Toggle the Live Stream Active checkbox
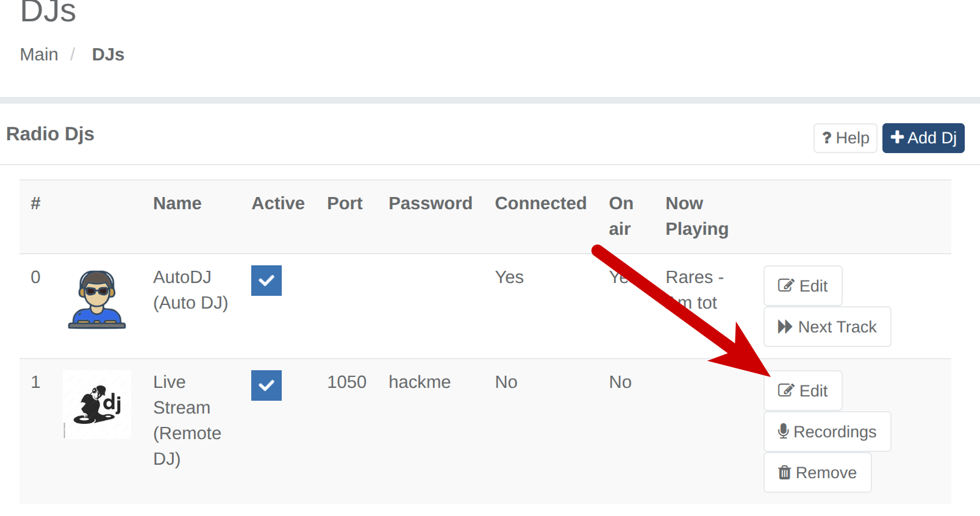This screenshot has height=516, width=980. tap(266, 385)
